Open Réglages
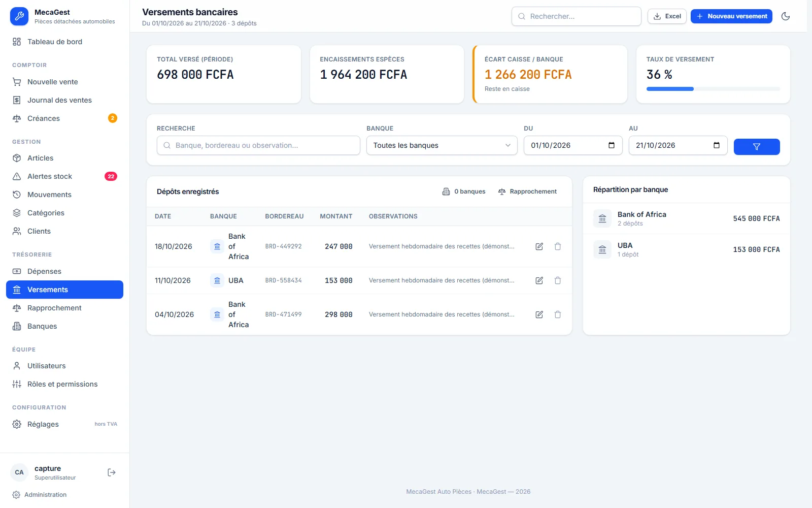Viewport: 812px width, 508px height. click(65, 424)
